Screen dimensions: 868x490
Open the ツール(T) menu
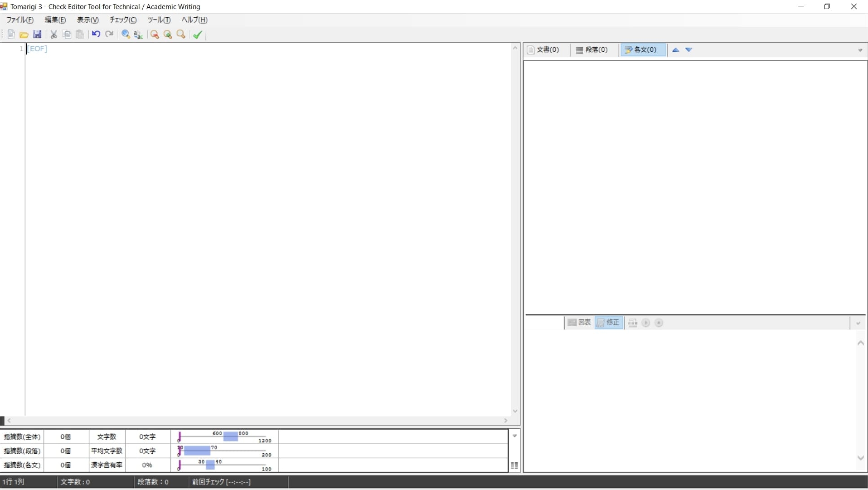pos(159,20)
